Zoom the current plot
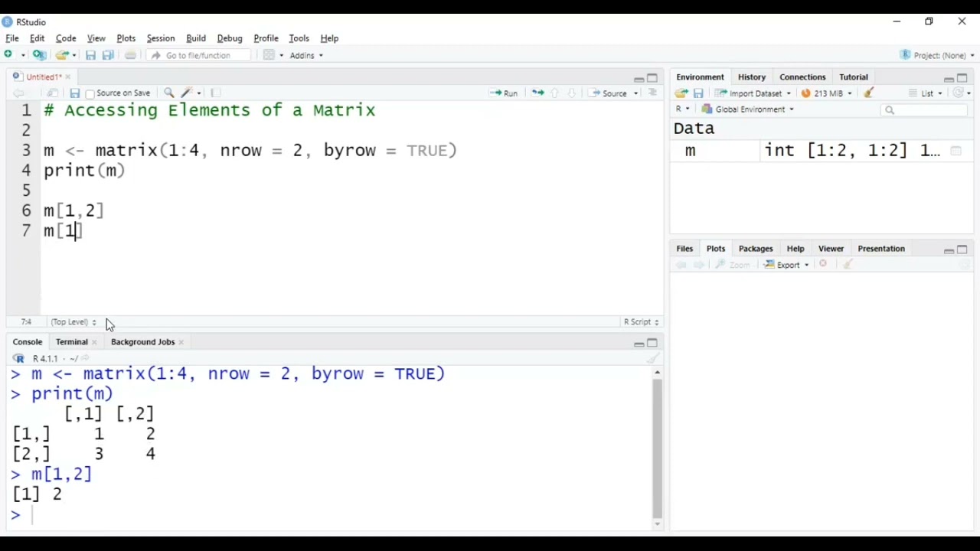 point(733,265)
